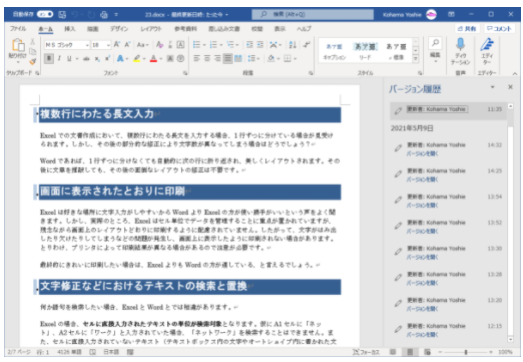The width and height of the screenshot is (523, 362).
Task: Click the distribute text alignment icon
Action: [238, 59]
